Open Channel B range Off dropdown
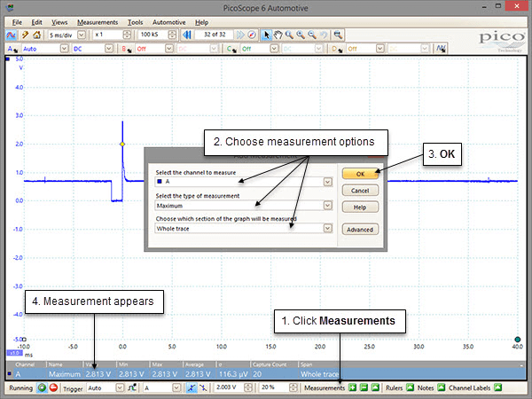The image size is (532, 399). [169, 49]
